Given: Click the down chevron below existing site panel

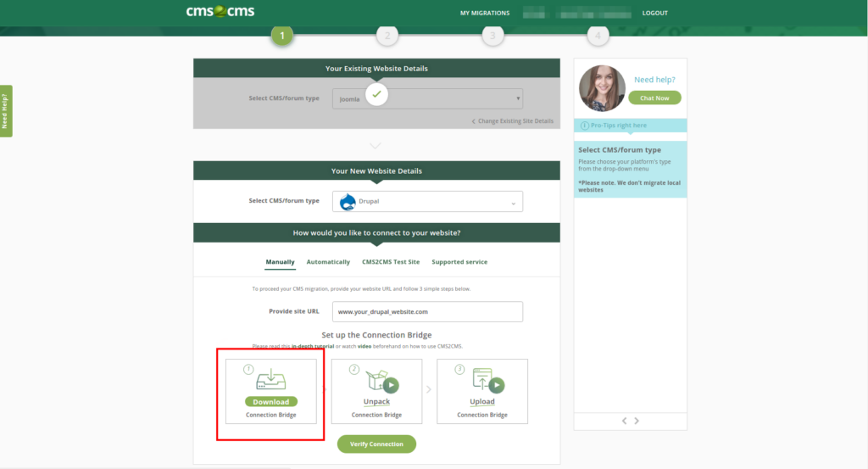Looking at the screenshot, I should [376, 146].
